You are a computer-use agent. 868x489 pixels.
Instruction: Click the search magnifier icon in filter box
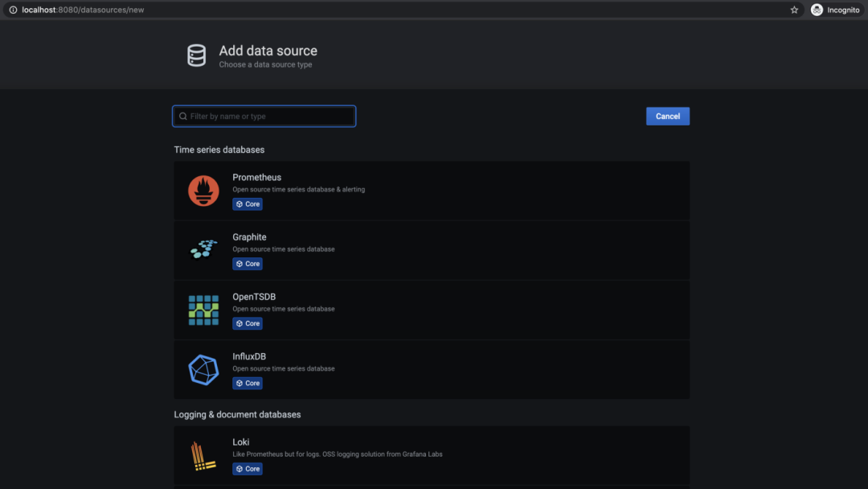182,117
